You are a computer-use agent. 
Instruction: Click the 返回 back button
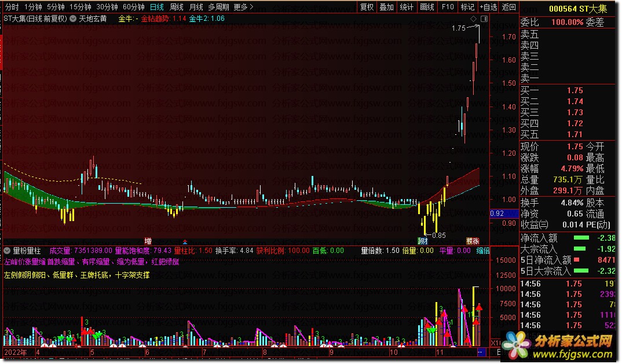pyautogui.click(x=509, y=7)
